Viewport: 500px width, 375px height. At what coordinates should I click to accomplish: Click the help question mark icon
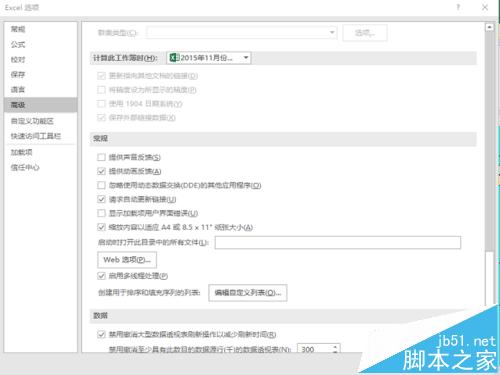click(x=458, y=7)
